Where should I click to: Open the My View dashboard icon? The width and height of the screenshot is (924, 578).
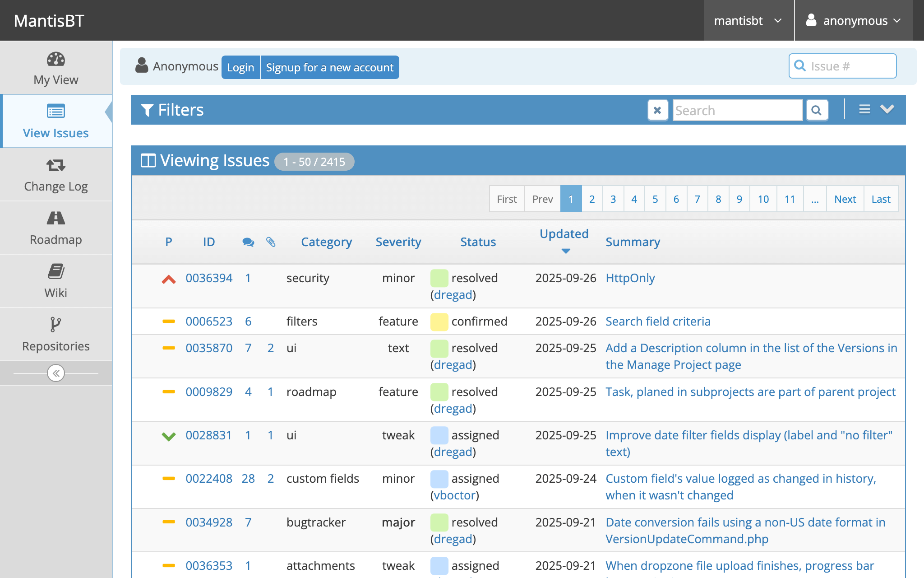coord(56,59)
